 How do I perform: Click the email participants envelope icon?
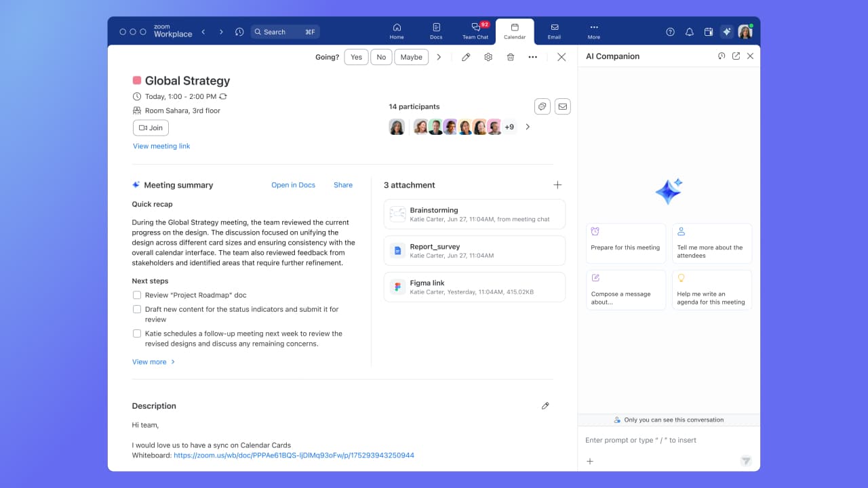coord(562,106)
